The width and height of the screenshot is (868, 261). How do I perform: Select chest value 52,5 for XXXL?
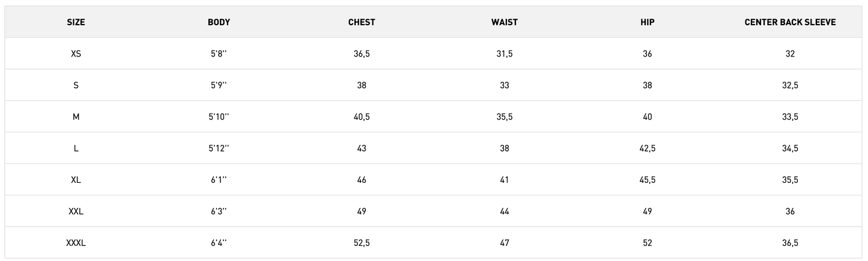362,243
